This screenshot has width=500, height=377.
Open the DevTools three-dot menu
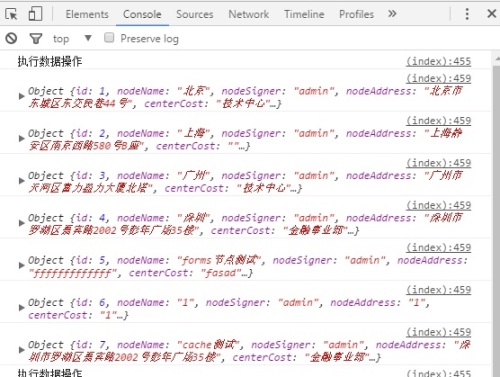click(x=467, y=14)
